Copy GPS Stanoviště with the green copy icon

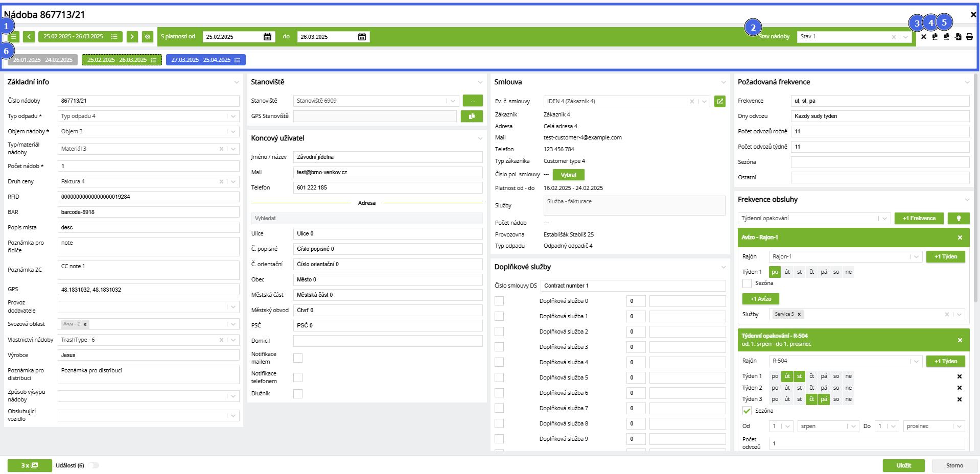tap(472, 116)
